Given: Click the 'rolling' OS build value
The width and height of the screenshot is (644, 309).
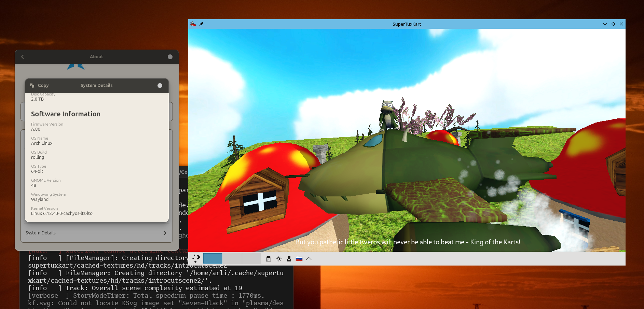Looking at the screenshot, I should tap(38, 157).
